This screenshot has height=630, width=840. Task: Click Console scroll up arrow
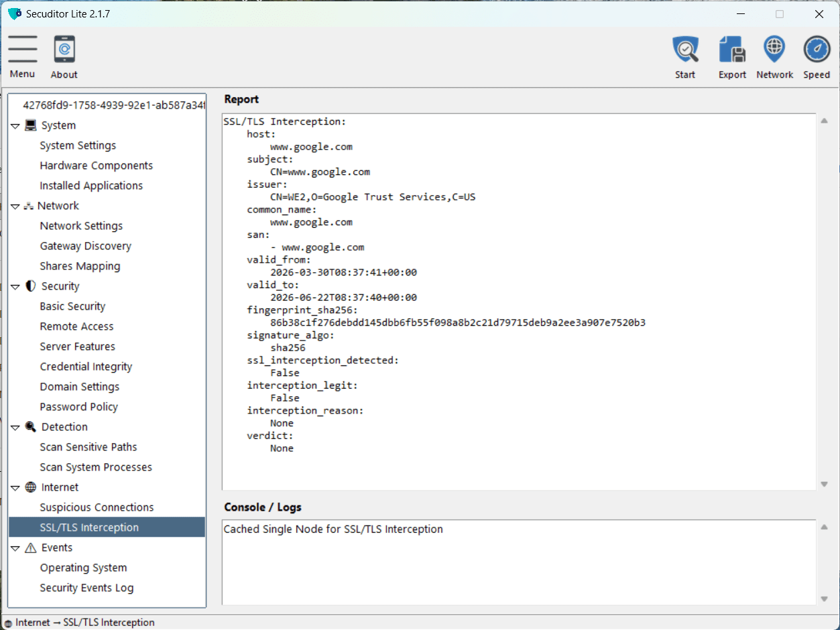824,527
